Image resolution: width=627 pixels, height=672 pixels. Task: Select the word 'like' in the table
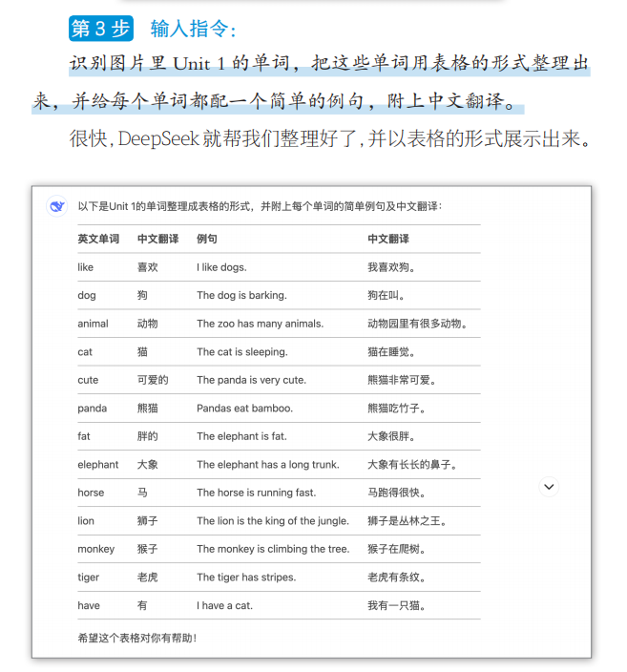pyautogui.click(x=85, y=267)
